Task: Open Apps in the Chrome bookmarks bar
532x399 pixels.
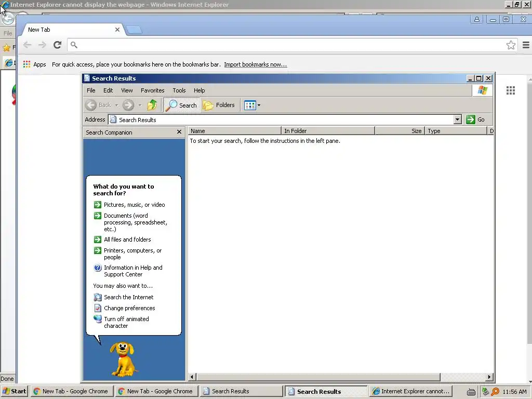Action: [35, 64]
